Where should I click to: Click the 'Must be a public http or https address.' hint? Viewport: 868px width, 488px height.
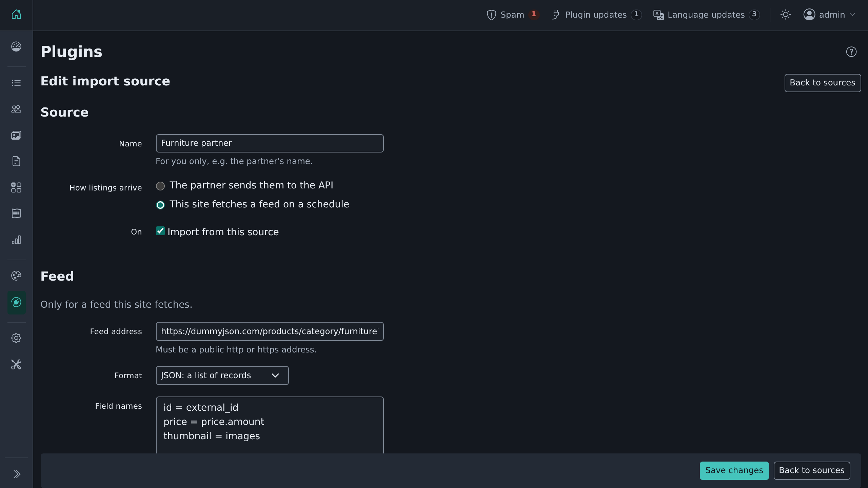point(236,350)
